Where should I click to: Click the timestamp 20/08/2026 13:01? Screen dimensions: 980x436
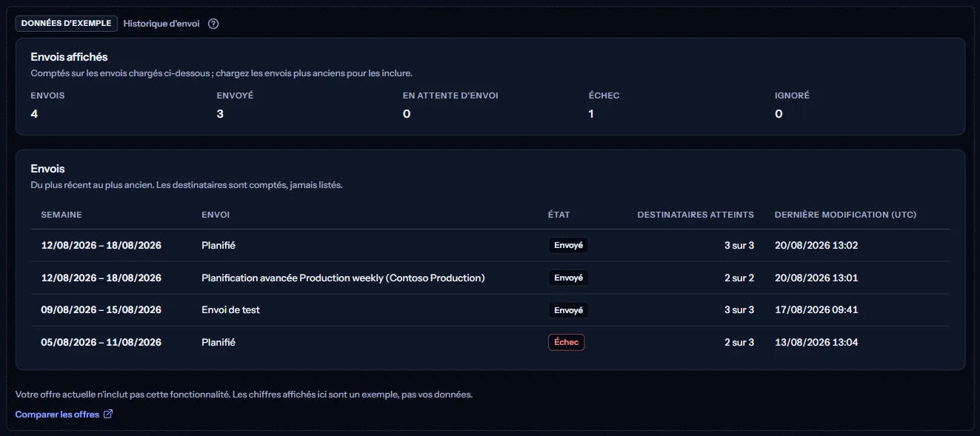coord(816,278)
